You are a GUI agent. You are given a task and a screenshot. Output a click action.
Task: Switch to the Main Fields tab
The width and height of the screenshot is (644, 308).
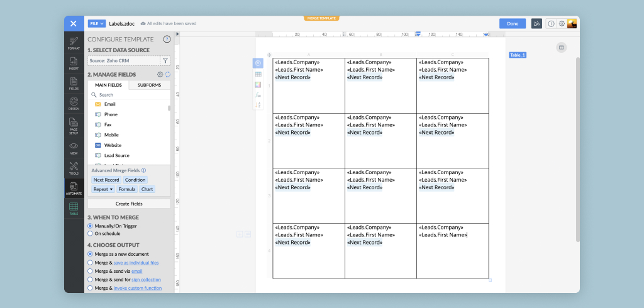coord(108,85)
